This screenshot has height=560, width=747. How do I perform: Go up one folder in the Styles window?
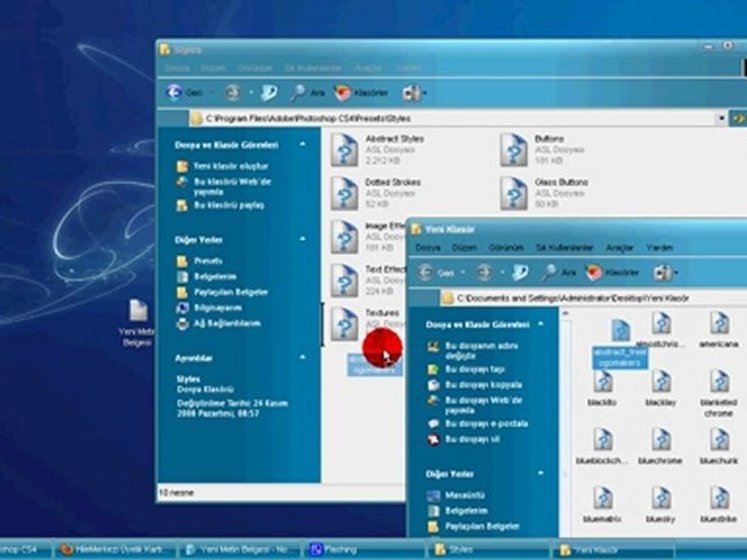268,93
